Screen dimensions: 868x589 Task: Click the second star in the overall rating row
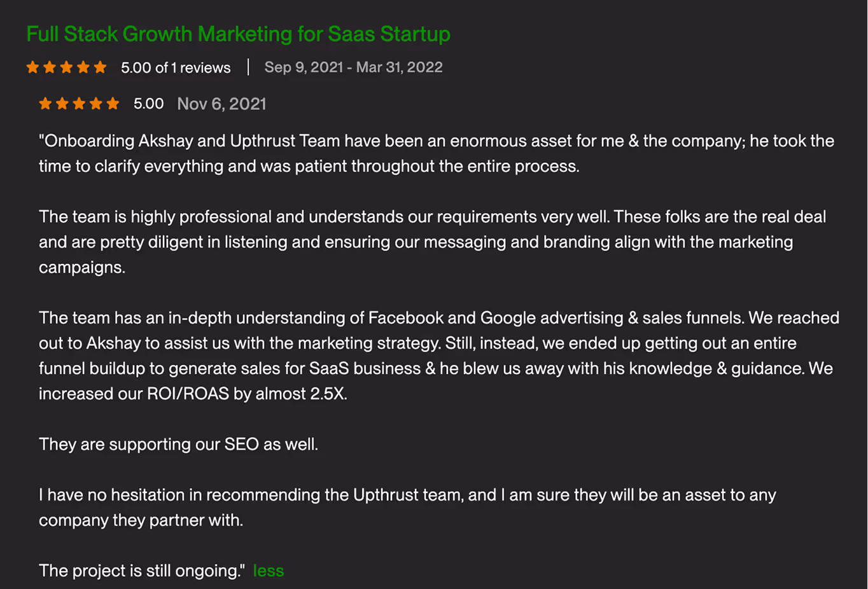50,67
